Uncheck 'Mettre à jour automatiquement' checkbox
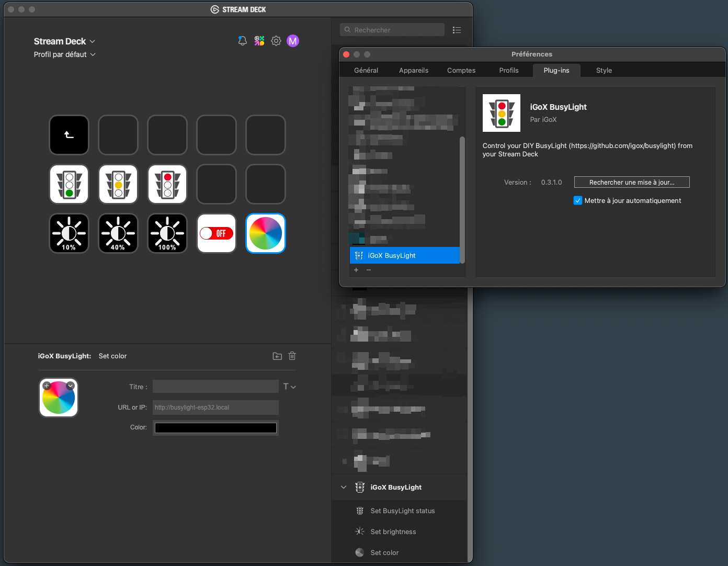This screenshot has width=728, height=566. (578, 201)
